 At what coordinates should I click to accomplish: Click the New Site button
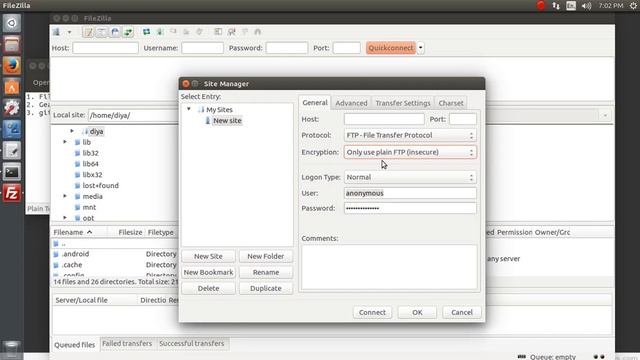208,256
